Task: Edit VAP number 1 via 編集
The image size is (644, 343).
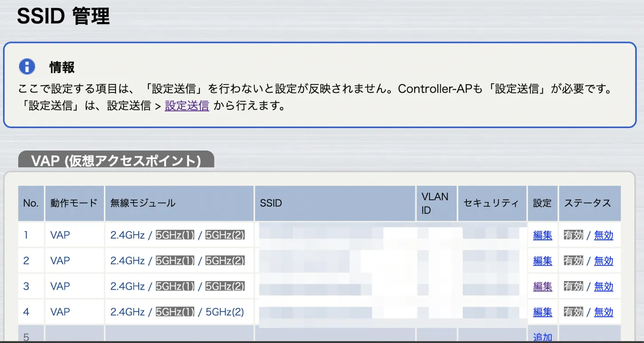Action: pos(542,235)
